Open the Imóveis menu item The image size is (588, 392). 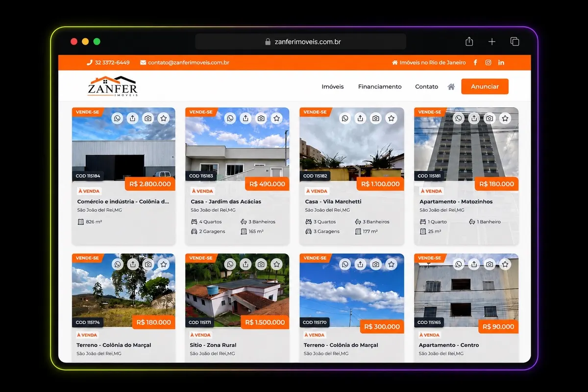click(x=333, y=87)
